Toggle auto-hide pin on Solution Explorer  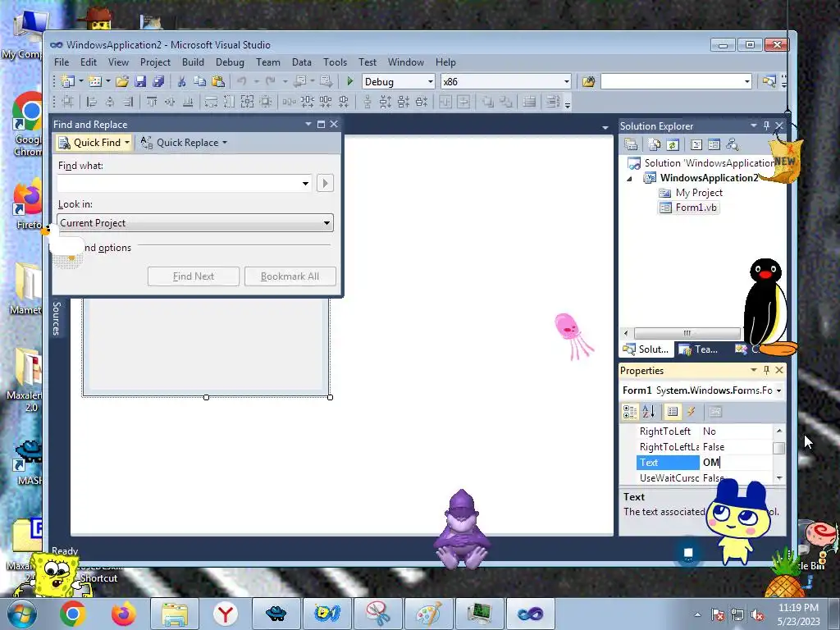767,126
